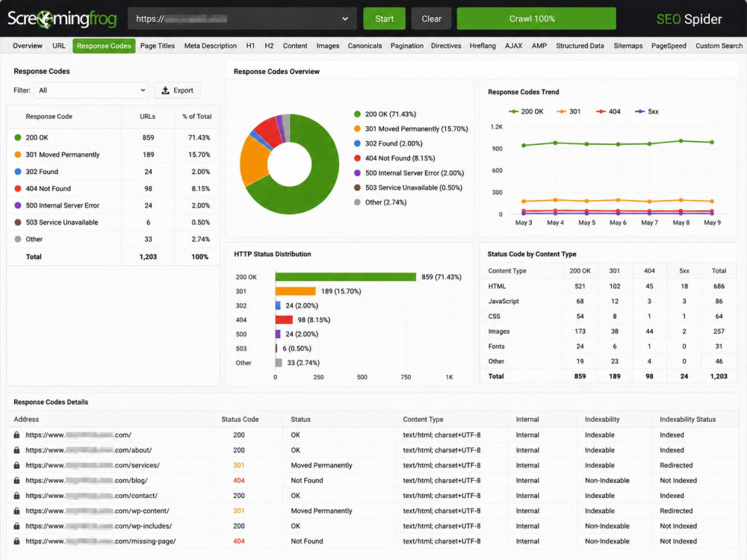This screenshot has width=747, height=560.
Task: Open the Custom Search tab
Action: 719,46
